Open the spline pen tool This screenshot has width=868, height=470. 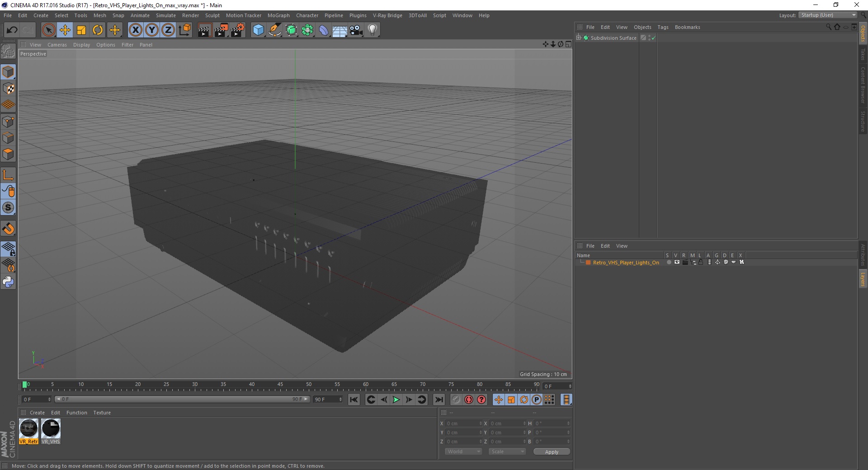point(275,30)
